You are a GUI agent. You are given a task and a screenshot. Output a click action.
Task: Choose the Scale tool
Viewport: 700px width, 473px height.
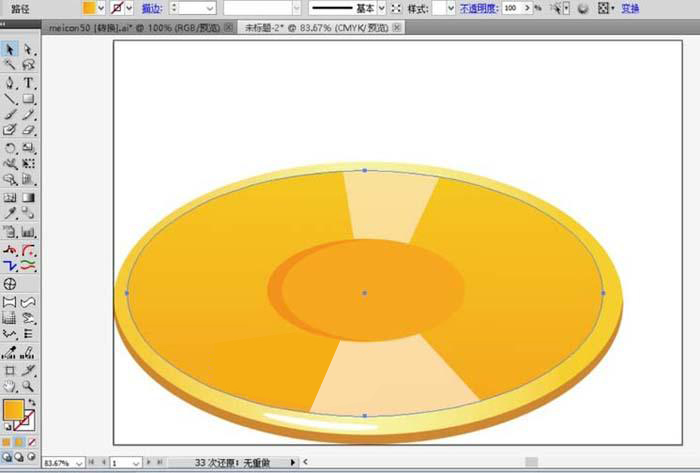[x=29, y=148]
